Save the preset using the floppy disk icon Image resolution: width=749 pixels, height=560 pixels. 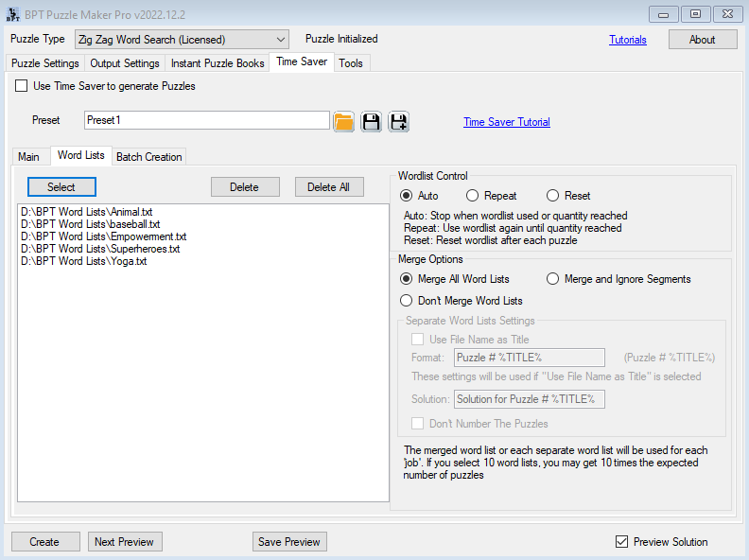point(371,121)
